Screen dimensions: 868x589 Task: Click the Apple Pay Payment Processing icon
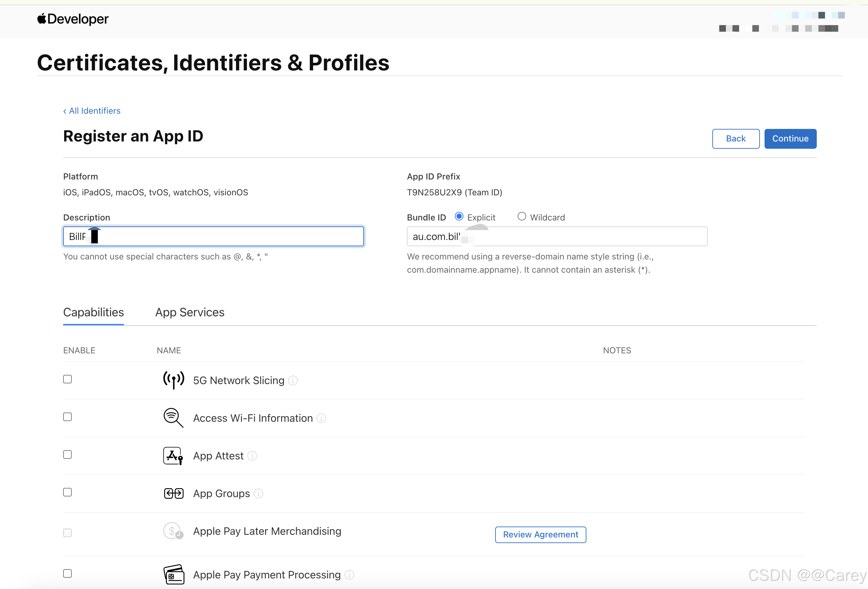click(174, 574)
